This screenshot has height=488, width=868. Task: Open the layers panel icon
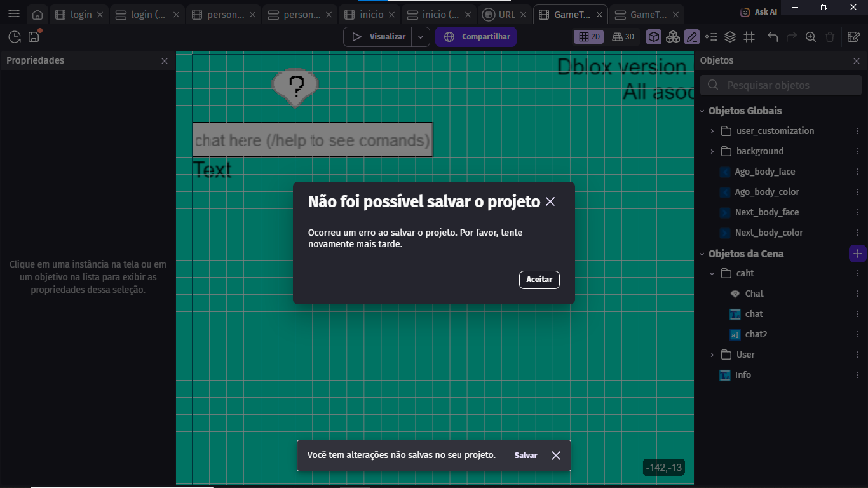(730, 37)
